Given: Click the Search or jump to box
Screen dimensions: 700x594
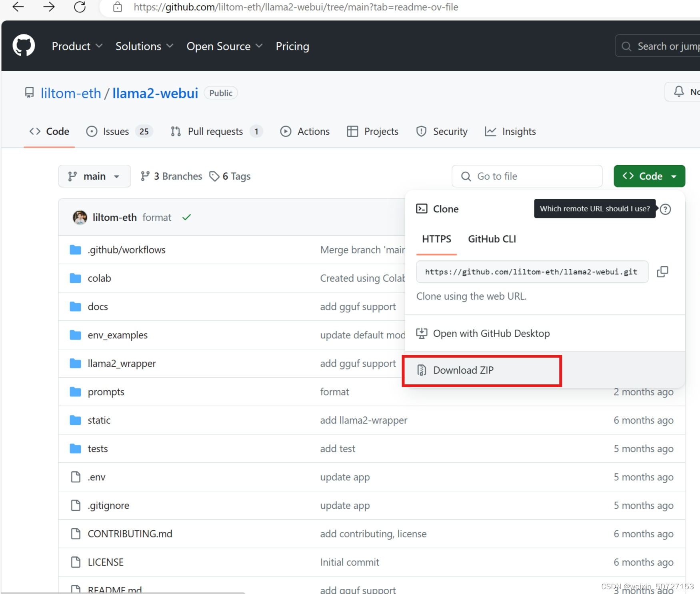Looking at the screenshot, I should pos(658,46).
